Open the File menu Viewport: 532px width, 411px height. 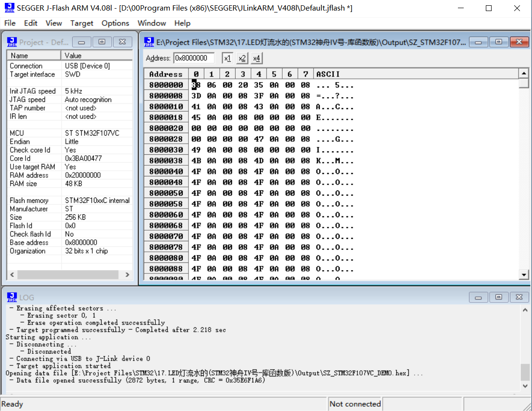[x=10, y=23]
